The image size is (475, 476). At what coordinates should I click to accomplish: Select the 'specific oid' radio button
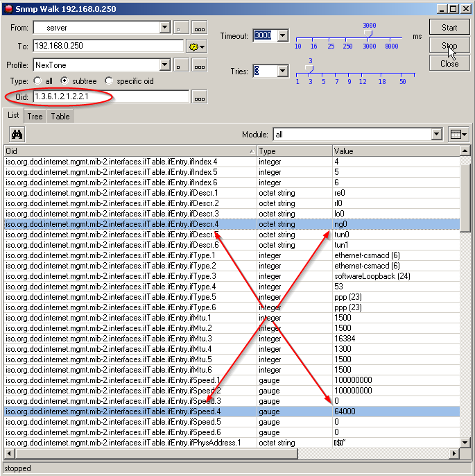coord(109,81)
